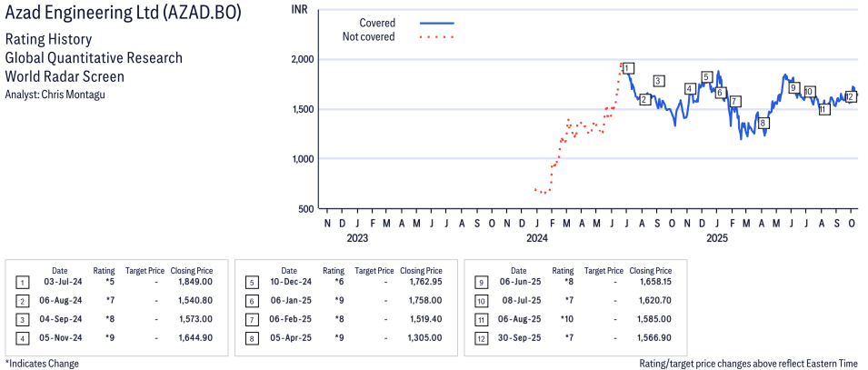Click the 1,849.00 closing price cell
This screenshot has width=868, height=370.
tap(192, 283)
